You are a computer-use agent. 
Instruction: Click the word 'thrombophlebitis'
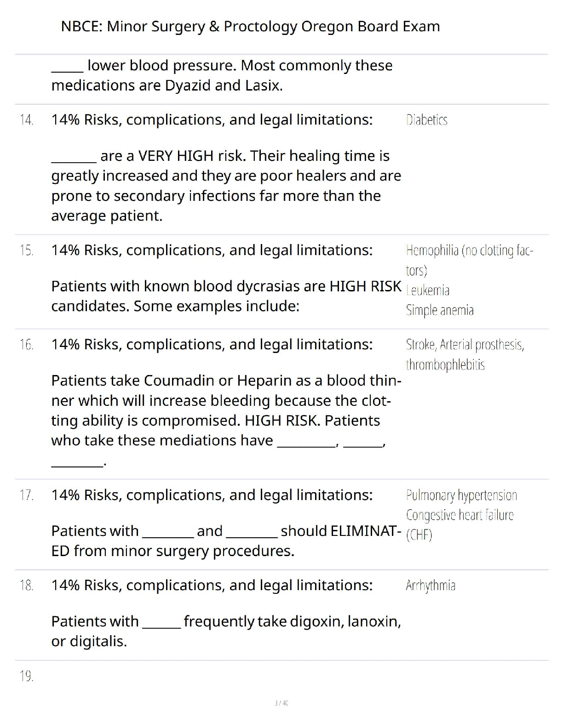click(445, 365)
